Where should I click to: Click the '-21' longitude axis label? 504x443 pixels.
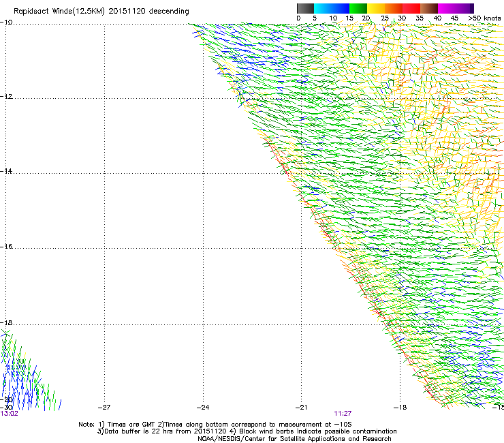[x=301, y=408]
